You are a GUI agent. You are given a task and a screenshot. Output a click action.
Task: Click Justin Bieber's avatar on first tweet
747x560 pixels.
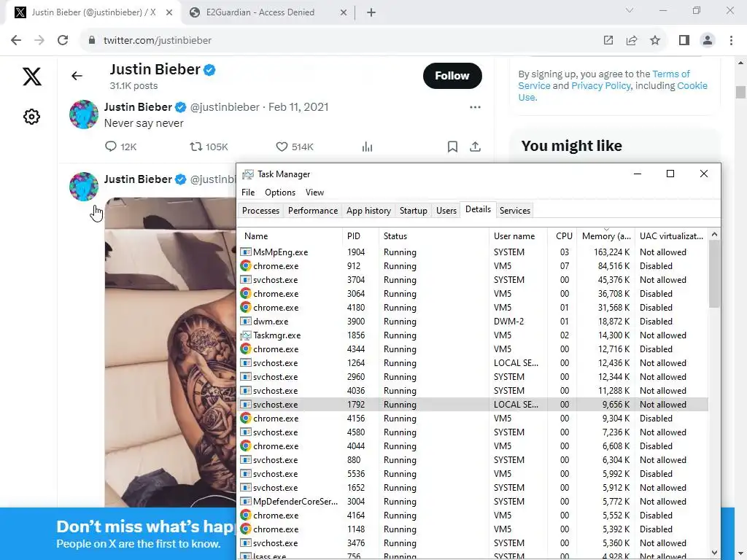(84, 114)
